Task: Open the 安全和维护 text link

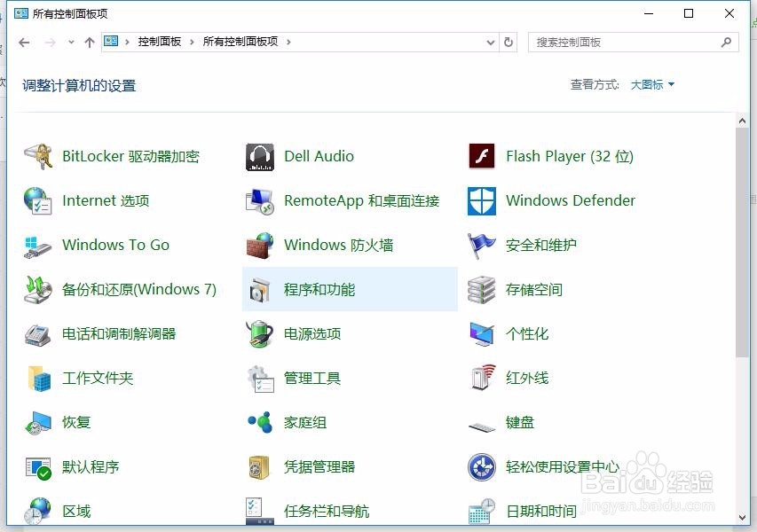Action: click(541, 245)
